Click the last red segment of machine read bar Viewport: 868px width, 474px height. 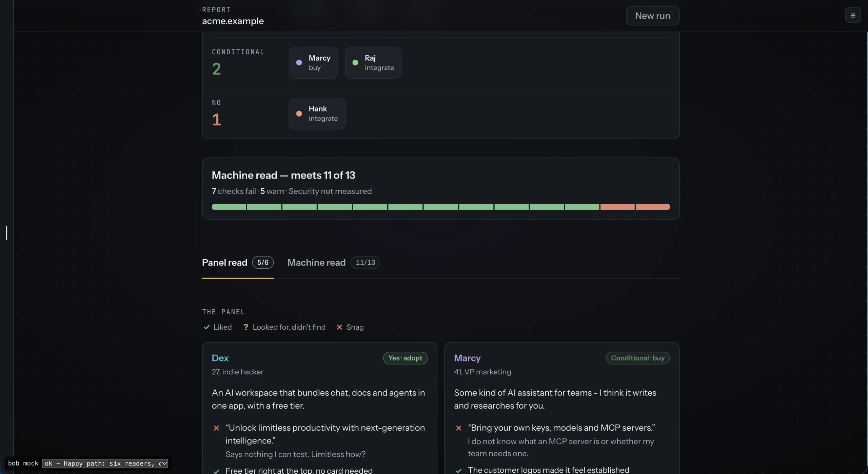(653, 207)
